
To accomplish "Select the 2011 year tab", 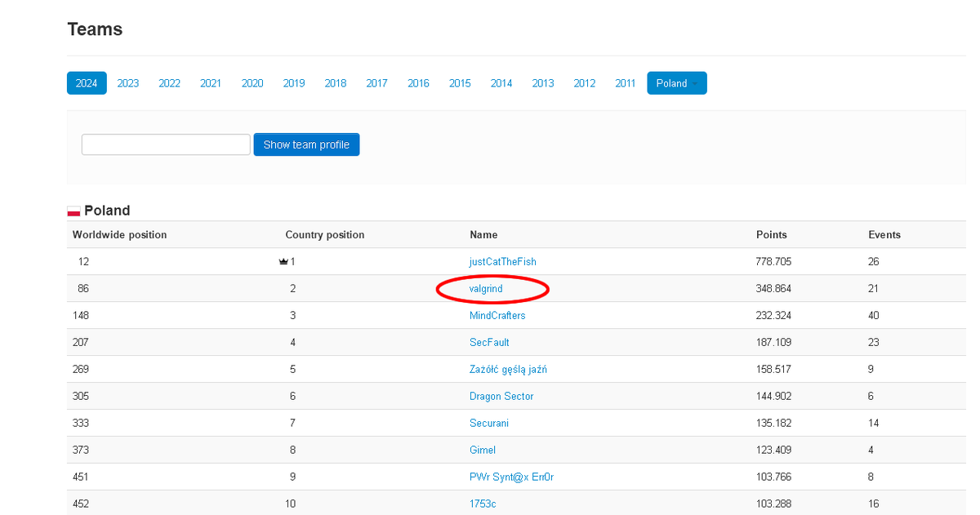I will (x=626, y=83).
